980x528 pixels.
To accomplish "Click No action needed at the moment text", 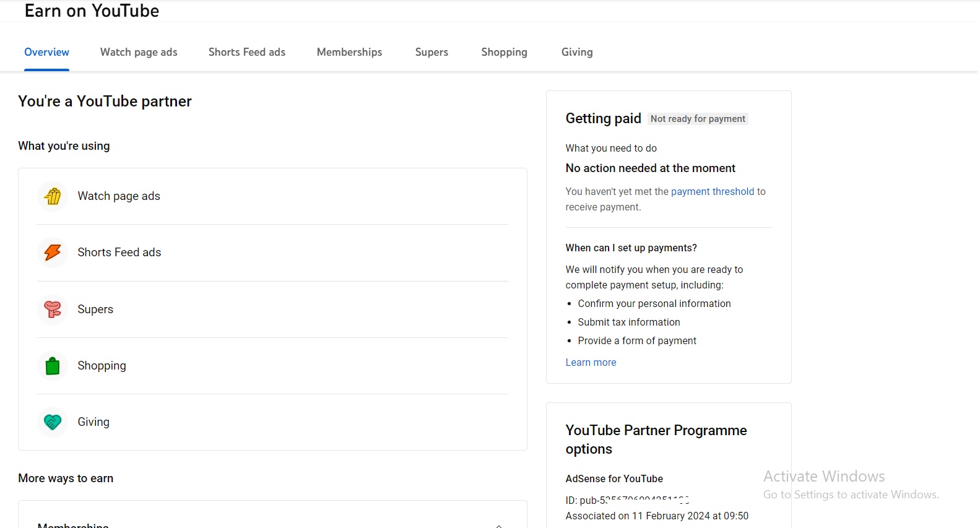I will click(x=650, y=168).
